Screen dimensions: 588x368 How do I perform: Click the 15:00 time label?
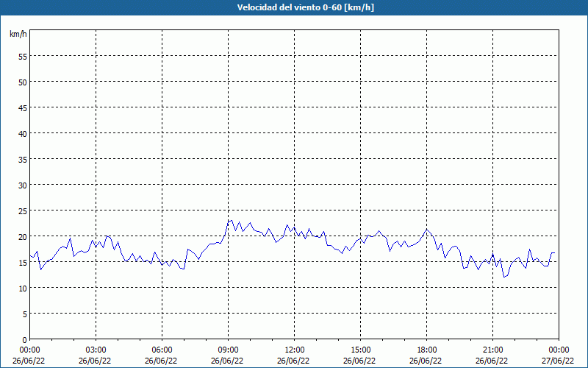(x=360, y=350)
